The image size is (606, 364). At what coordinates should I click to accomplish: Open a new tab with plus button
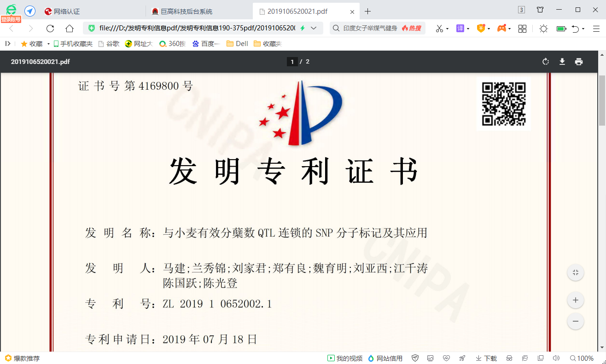coord(368,12)
